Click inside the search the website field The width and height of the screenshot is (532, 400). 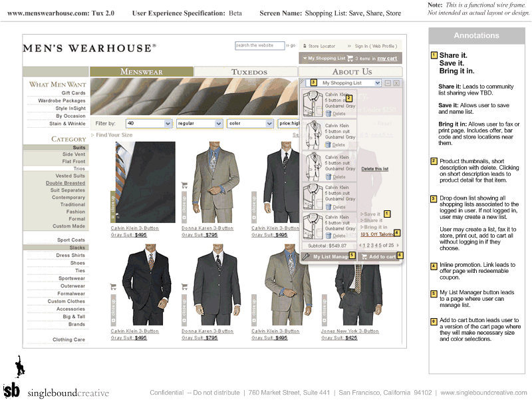259,45
